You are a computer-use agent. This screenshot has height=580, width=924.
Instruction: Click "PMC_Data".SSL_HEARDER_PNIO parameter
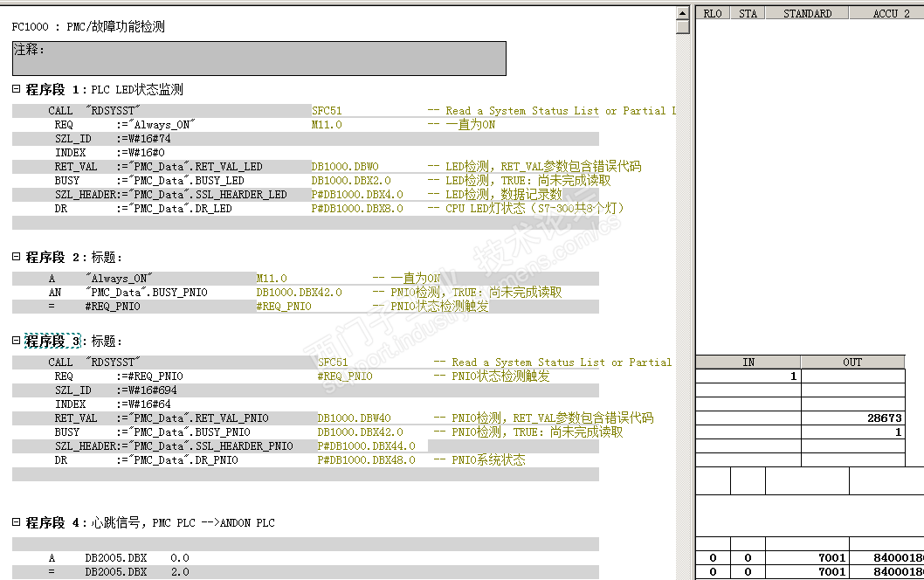click(x=210, y=446)
